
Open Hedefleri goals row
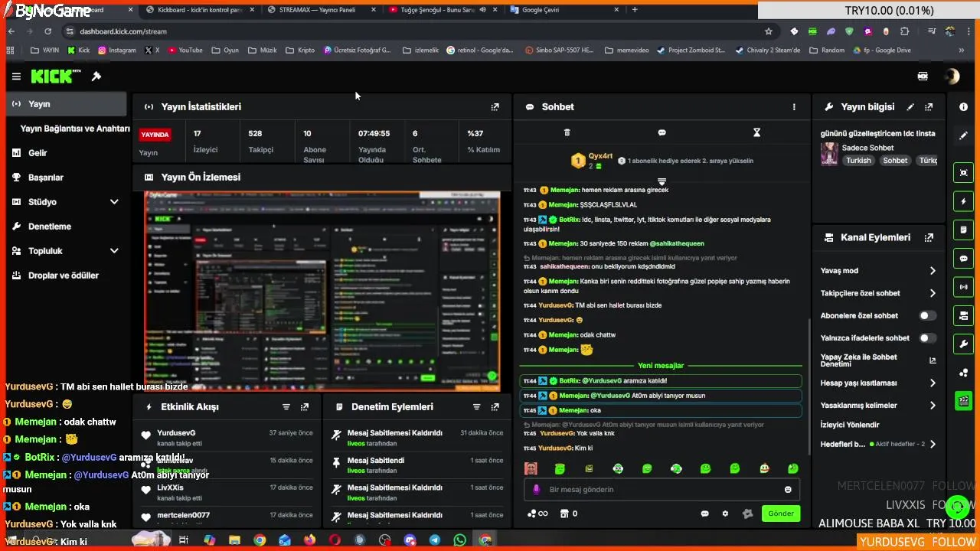click(x=878, y=444)
